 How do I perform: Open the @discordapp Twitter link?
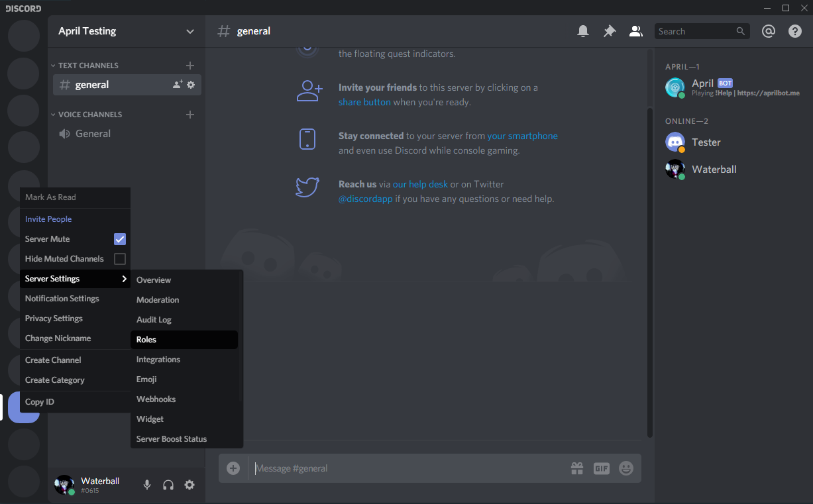366,198
